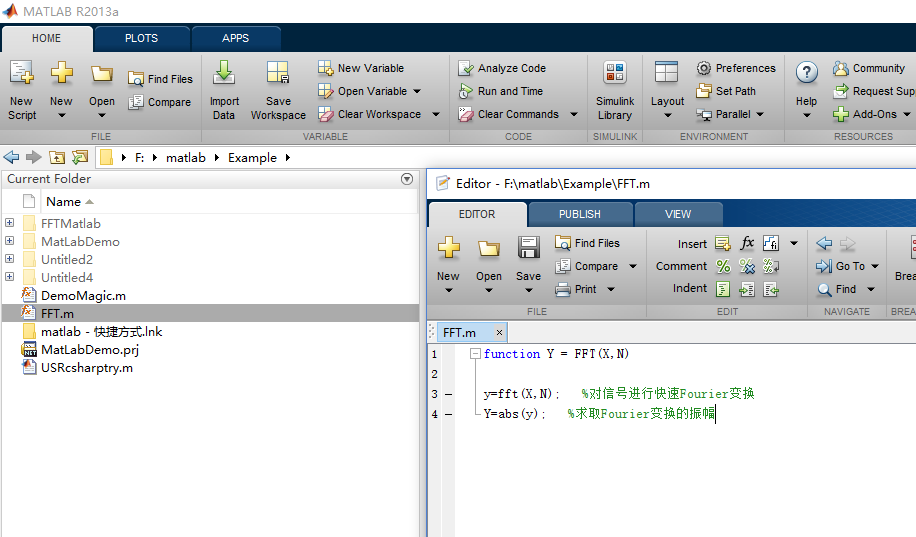This screenshot has width=916, height=537.
Task: Switch to Editor PUBLISH tab
Action: click(x=580, y=214)
